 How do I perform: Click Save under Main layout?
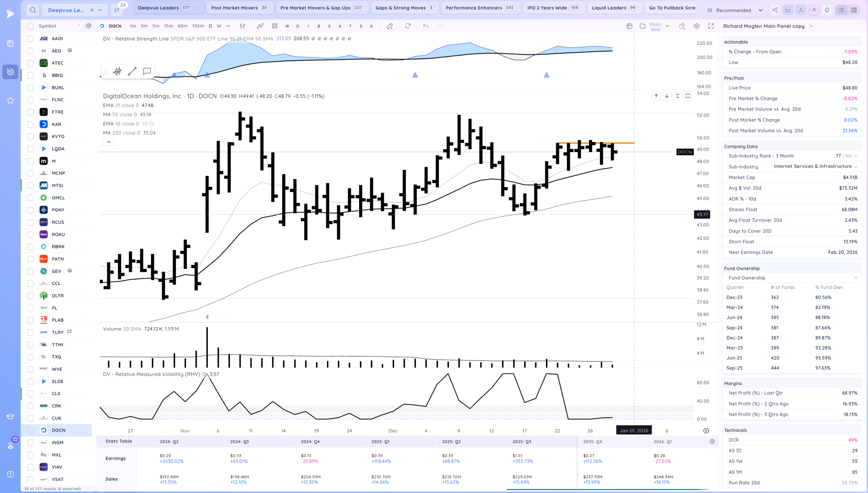[655, 29]
